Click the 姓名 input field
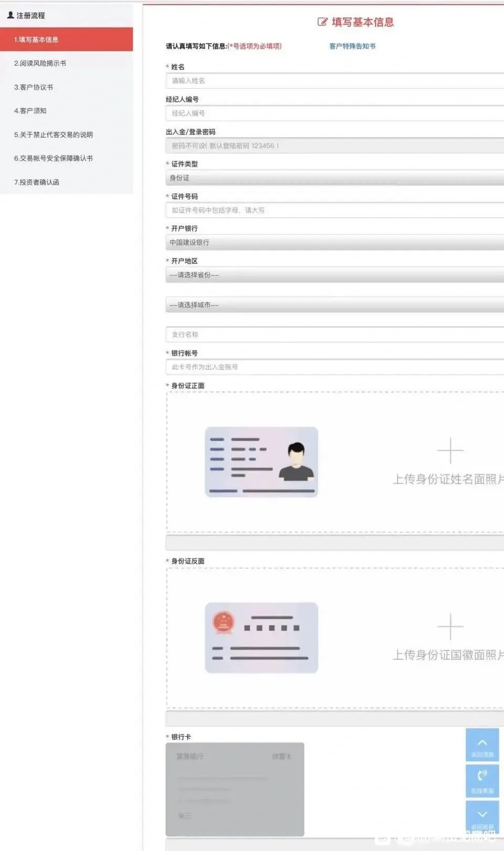The height and width of the screenshot is (851, 504). 335,81
